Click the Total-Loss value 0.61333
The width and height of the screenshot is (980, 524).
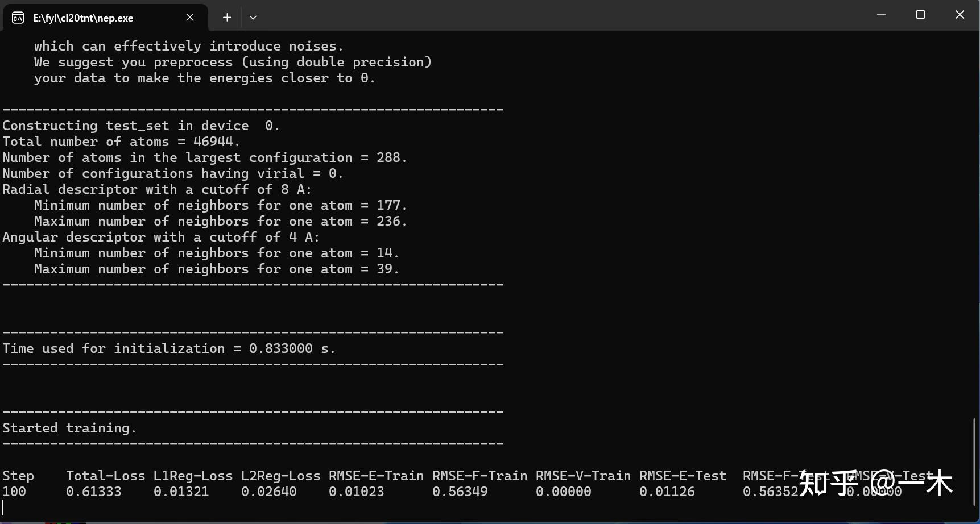(x=94, y=492)
